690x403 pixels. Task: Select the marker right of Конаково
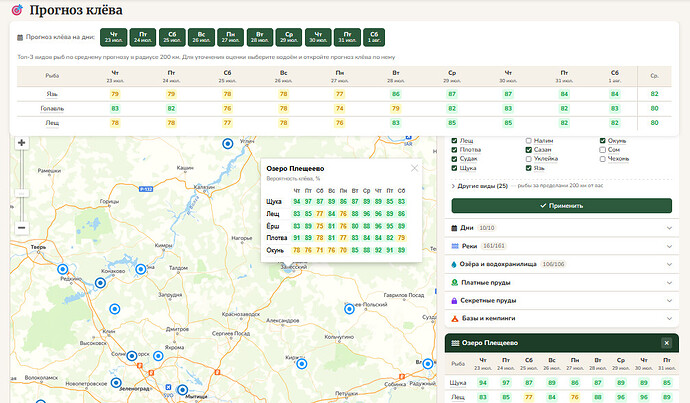point(140,269)
